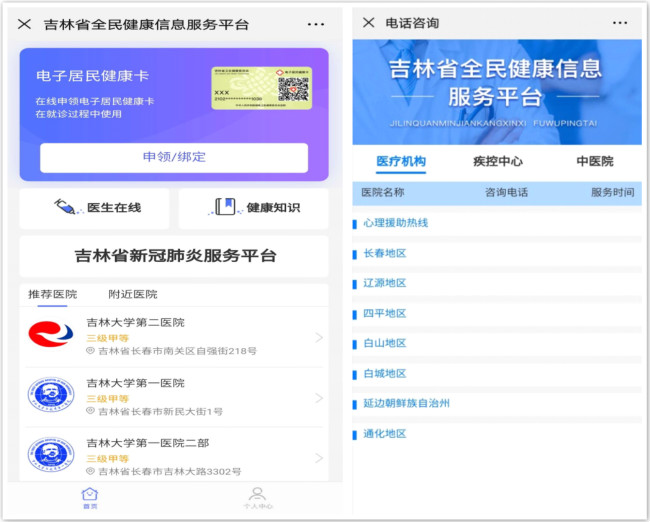Switch to 中医院 tab
Screen dimensions: 650x522
(595, 161)
